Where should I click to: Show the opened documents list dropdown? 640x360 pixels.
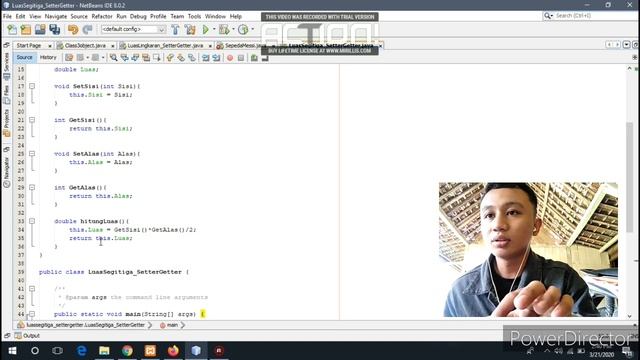pos(626,45)
